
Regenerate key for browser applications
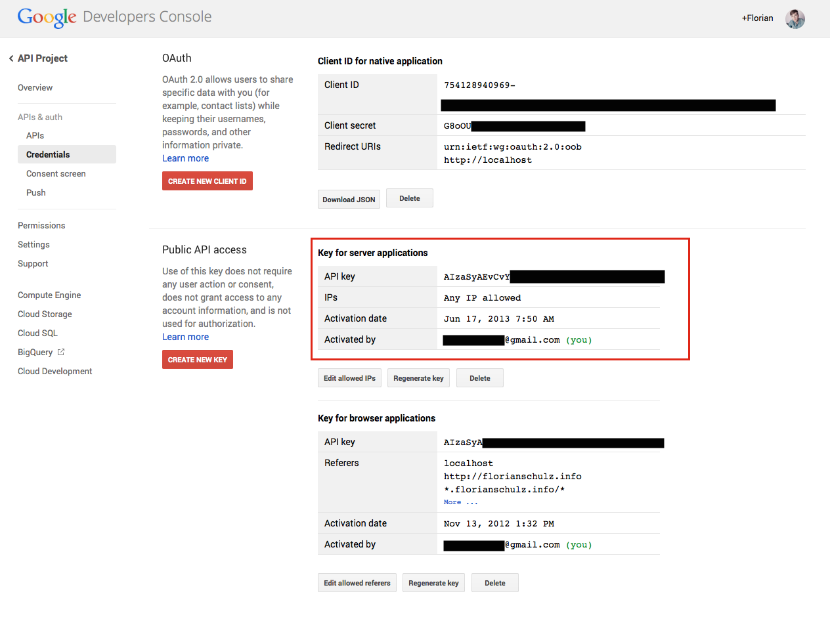click(433, 583)
